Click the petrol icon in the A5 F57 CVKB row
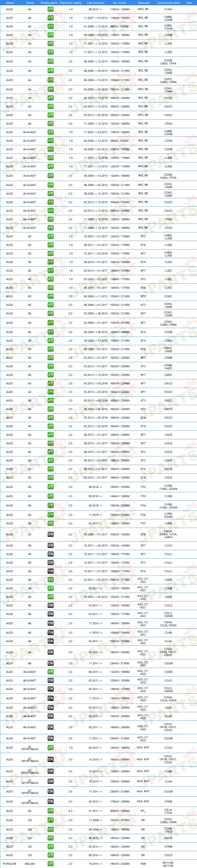197x868 pixels. point(50,523)
